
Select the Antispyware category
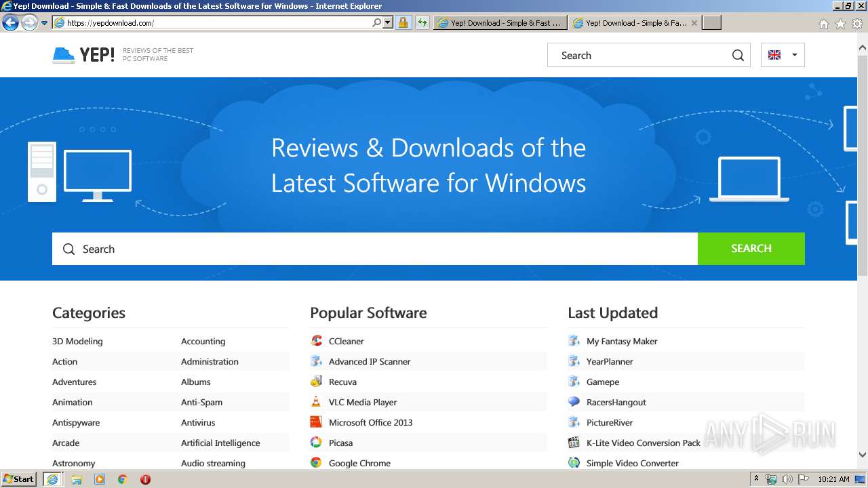76,423
